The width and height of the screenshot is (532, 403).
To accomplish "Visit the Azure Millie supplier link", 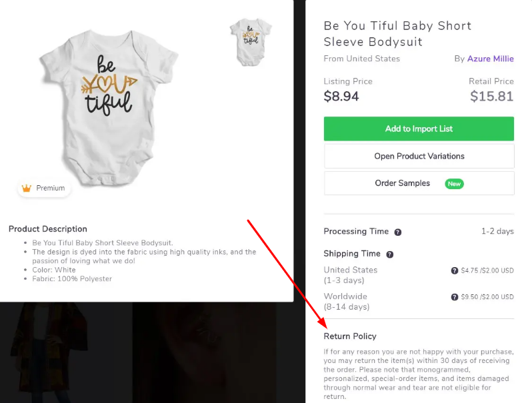I will (x=490, y=59).
